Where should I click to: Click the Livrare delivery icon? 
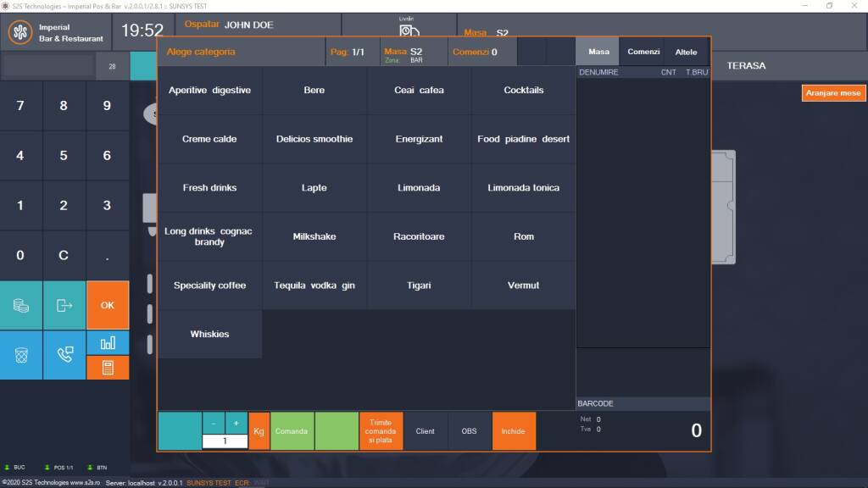[x=409, y=30]
